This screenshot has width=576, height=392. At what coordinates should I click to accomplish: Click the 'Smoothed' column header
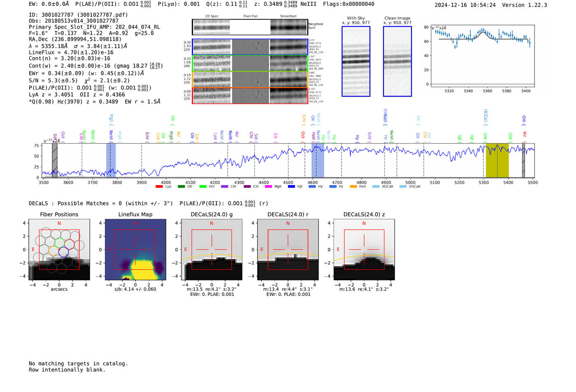pyautogui.click(x=288, y=16)
